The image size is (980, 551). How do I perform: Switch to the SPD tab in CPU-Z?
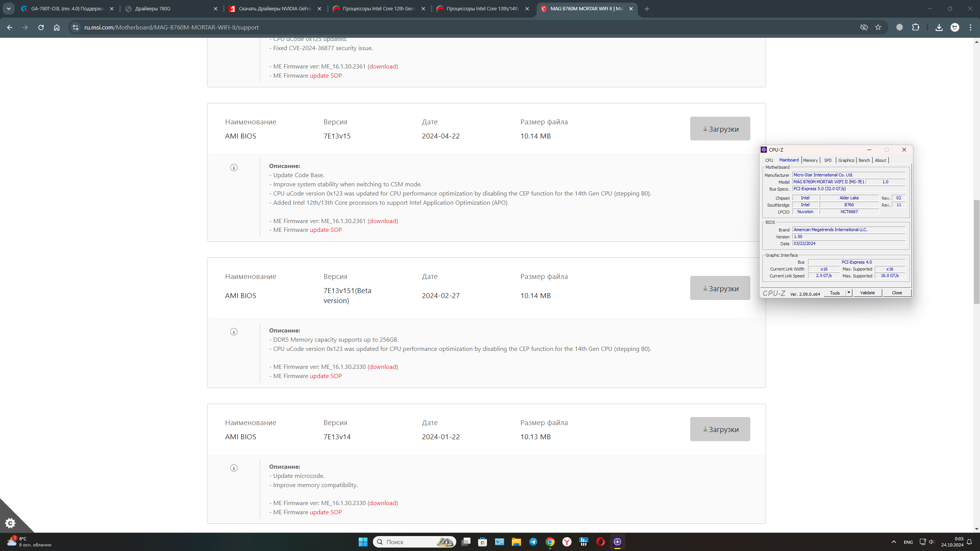828,160
